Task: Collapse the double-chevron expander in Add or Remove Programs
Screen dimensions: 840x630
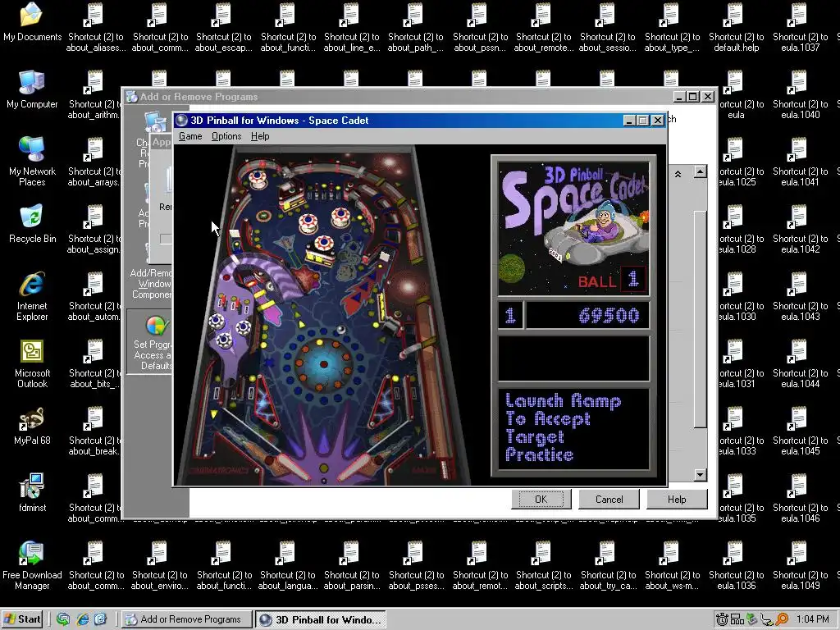Action: 678,174
